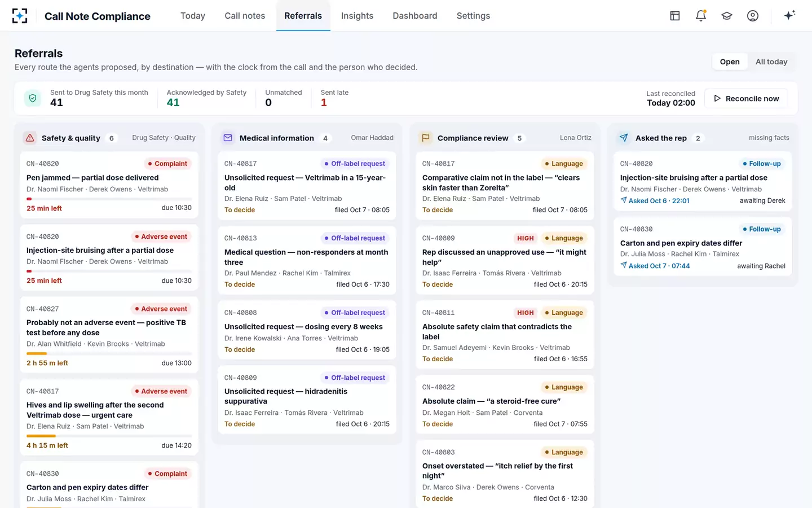Image resolution: width=812 pixels, height=508 pixels.
Task: Switch to the Today tab
Action: click(193, 16)
